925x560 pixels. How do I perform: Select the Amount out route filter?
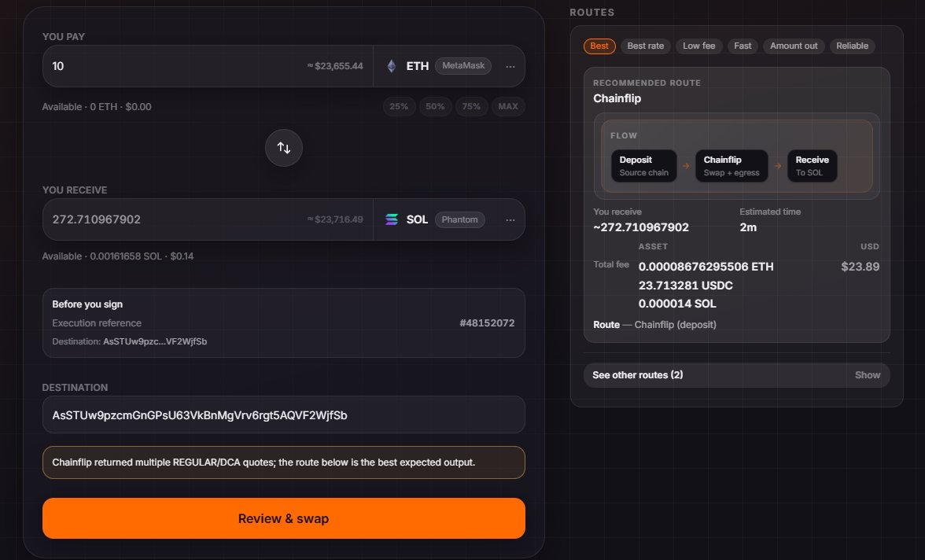tap(794, 46)
